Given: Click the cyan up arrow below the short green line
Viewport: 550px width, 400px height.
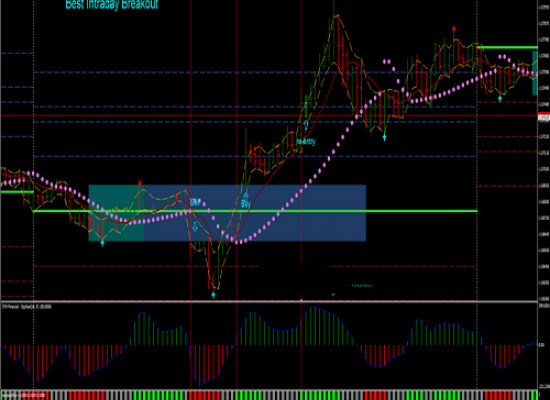Looking at the screenshot, I should coord(500,99).
